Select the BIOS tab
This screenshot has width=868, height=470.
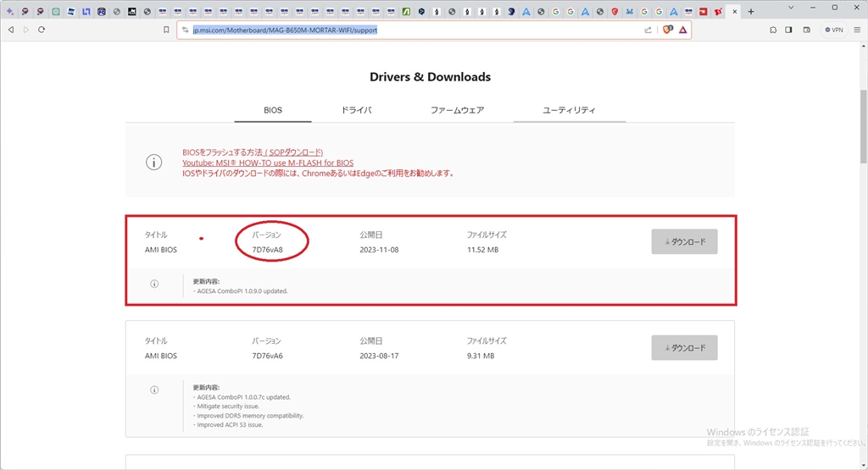point(273,110)
